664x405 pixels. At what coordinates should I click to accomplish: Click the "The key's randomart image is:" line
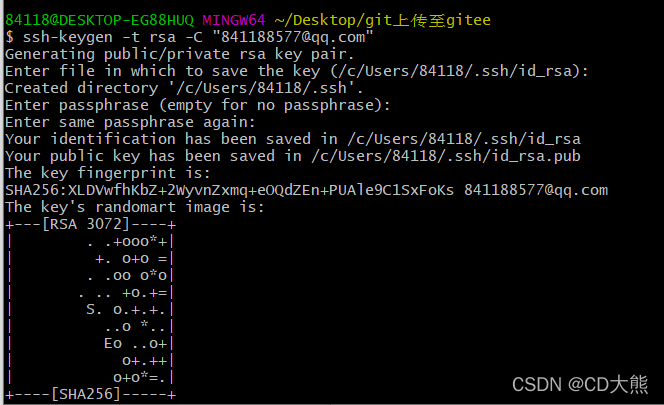(x=134, y=207)
